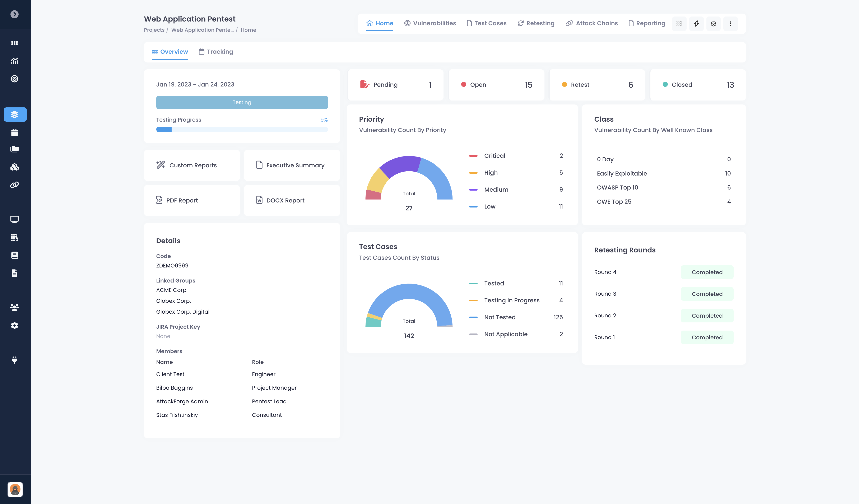This screenshot has width=859, height=504.
Task: Switch to the Tracking tab
Action: pos(216,52)
